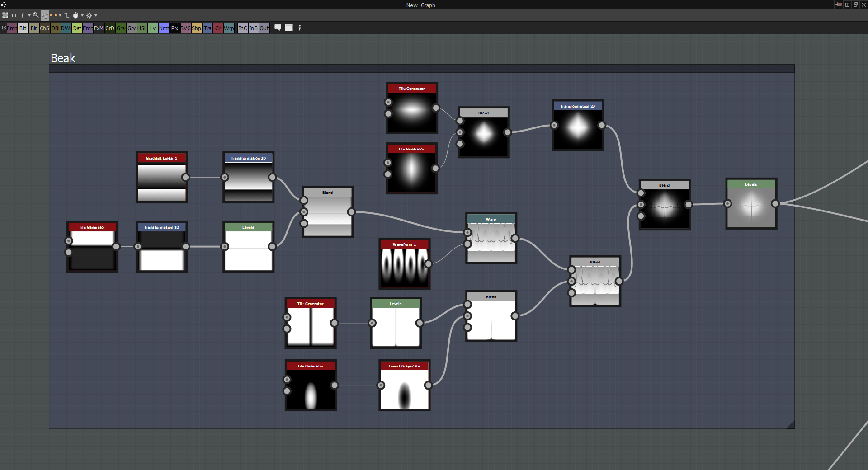The width and height of the screenshot is (868, 470).
Task: Click the output connector of rightmost Levels node
Action: pos(775,204)
